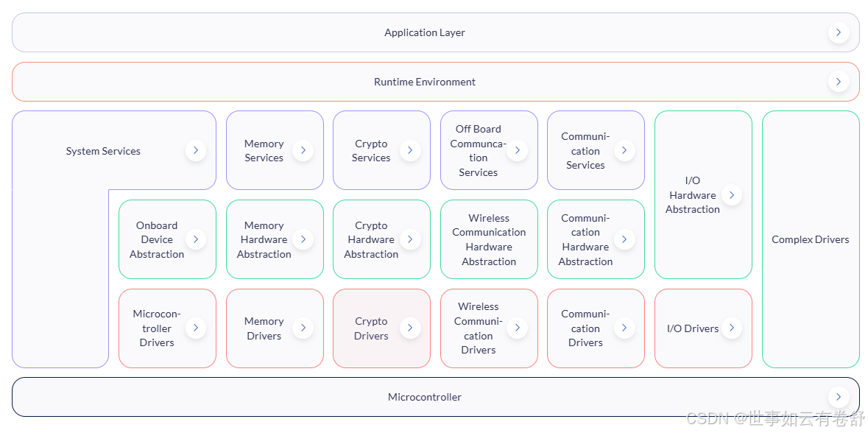
Task: Click the Communication Services arrow icon
Action: [624, 150]
